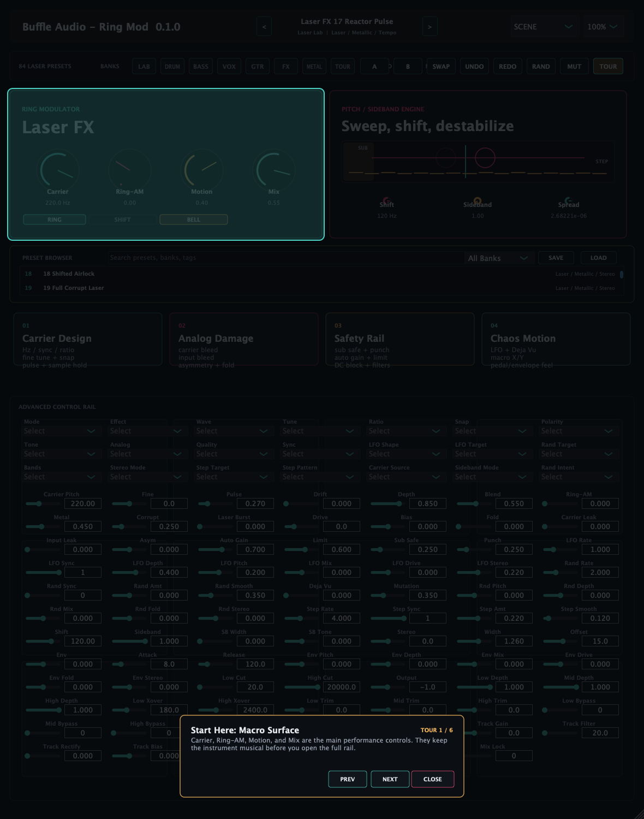644x819 pixels.
Task: Click NEXT in the tour dialog
Action: click(390, 779)
